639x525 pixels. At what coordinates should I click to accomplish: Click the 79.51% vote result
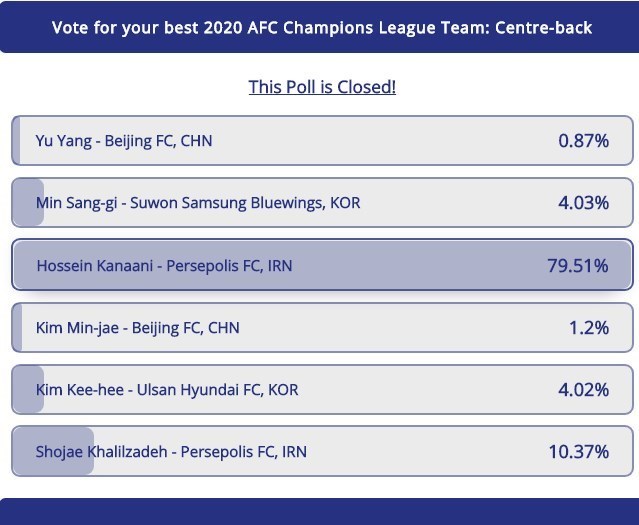(x=578, y=265)
